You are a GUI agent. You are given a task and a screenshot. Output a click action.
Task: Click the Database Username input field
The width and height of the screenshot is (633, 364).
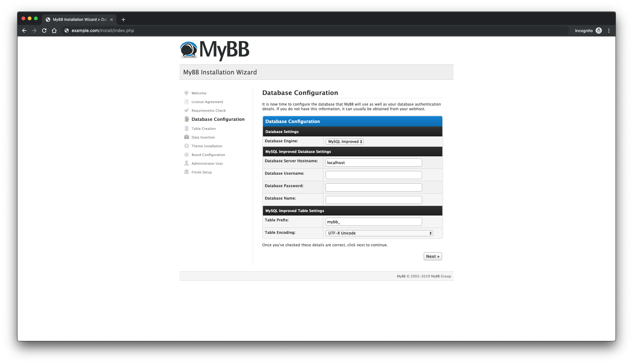point(374,175)
